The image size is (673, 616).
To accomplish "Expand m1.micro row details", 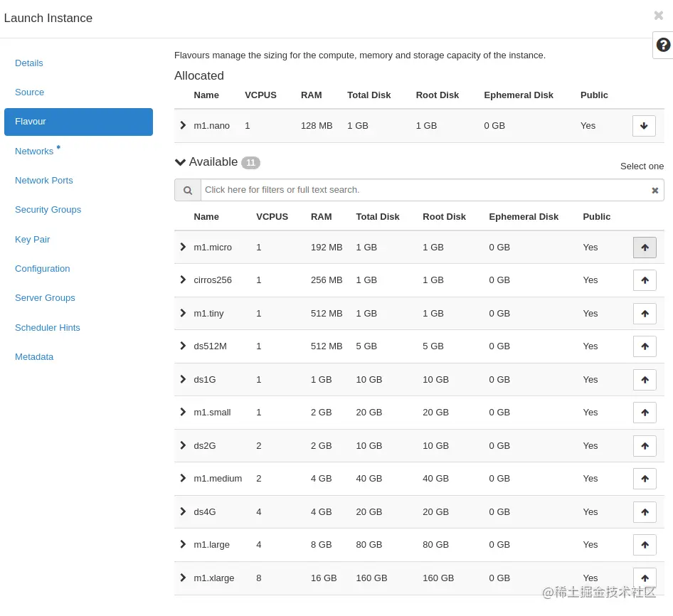I will click(184, 247).
